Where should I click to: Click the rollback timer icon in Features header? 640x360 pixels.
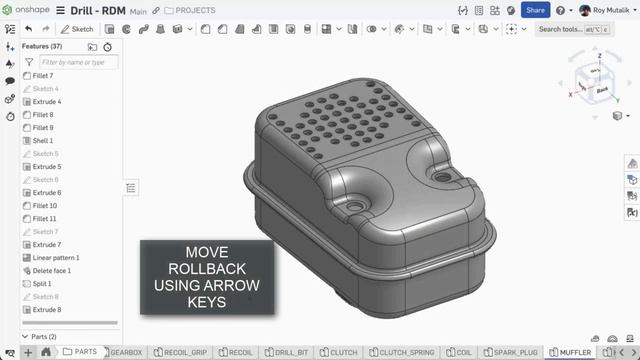(x=107, y=47)
